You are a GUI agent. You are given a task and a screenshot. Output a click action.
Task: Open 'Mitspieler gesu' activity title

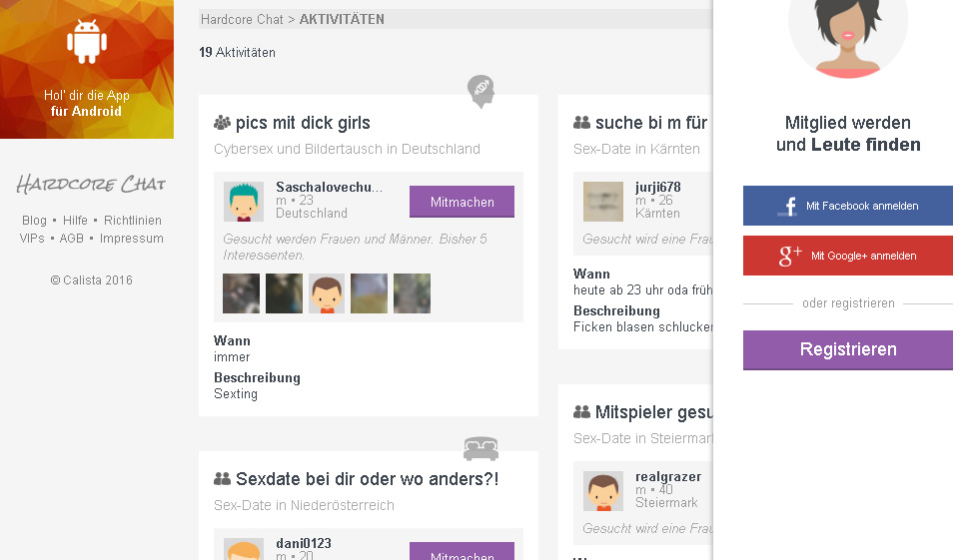pyautogui.click(x=653, y=412)
